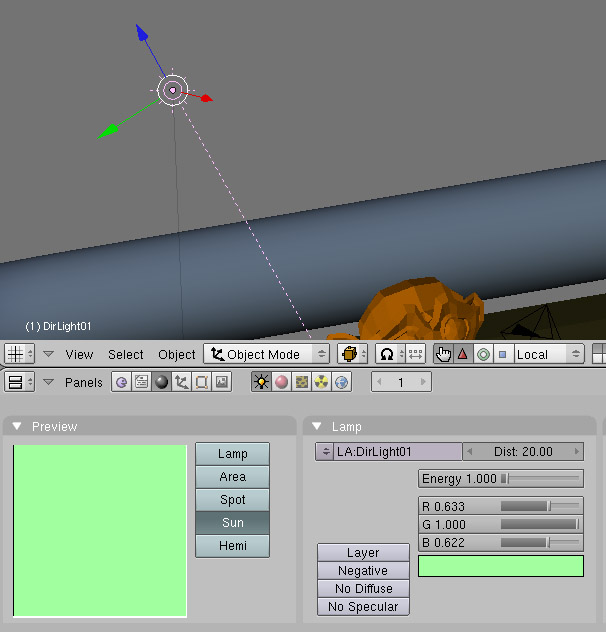Collapse the Lamp panel
The height and width of the screenshot is (632, 606).
[317, 426]
